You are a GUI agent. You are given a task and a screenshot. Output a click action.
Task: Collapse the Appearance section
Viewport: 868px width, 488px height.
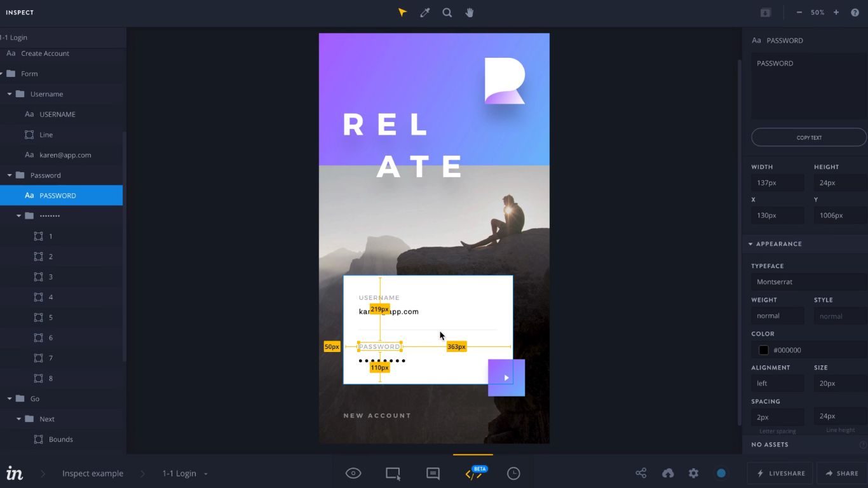(750, 244)
